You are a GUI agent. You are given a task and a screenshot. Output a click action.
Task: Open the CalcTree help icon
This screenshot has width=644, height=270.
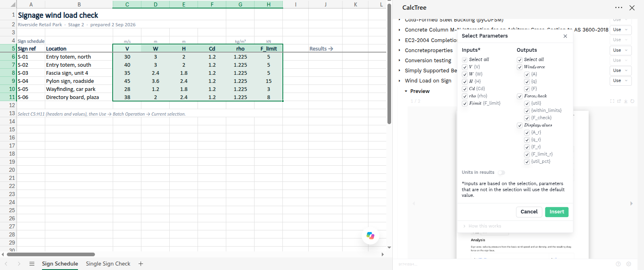[x=618, y=264]
